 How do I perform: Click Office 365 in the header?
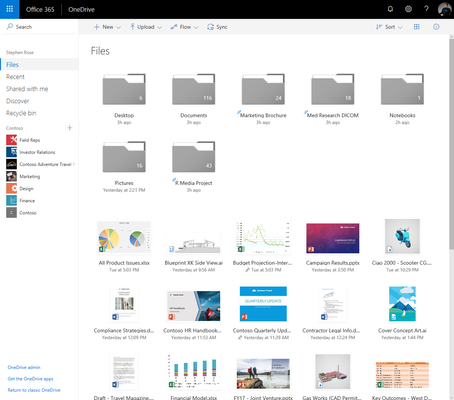[40, 9]
